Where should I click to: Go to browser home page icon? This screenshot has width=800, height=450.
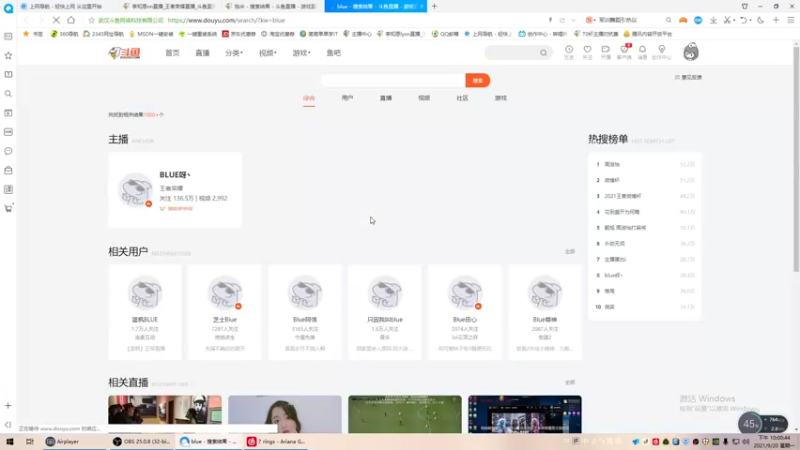(71, 20)
